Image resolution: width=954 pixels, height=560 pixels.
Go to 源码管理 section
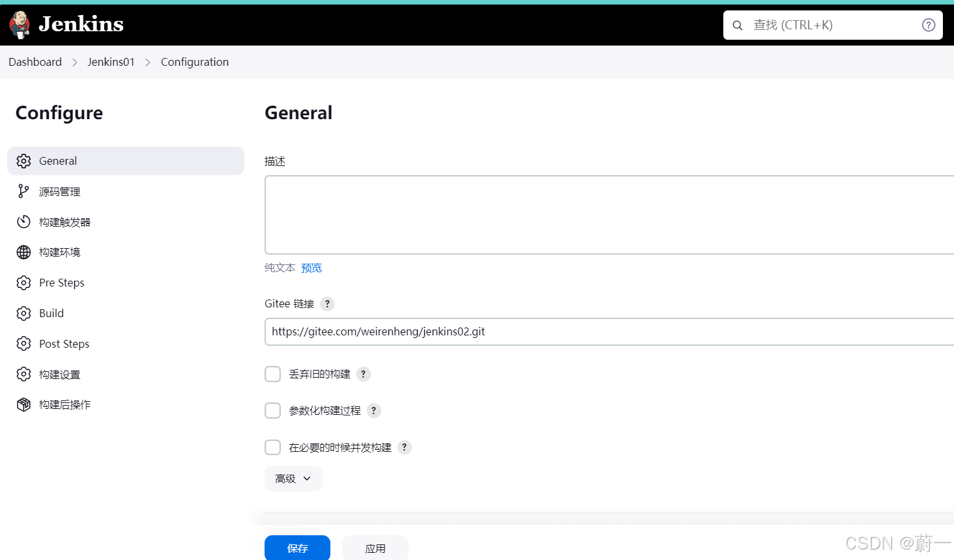[x=126, y=191]
